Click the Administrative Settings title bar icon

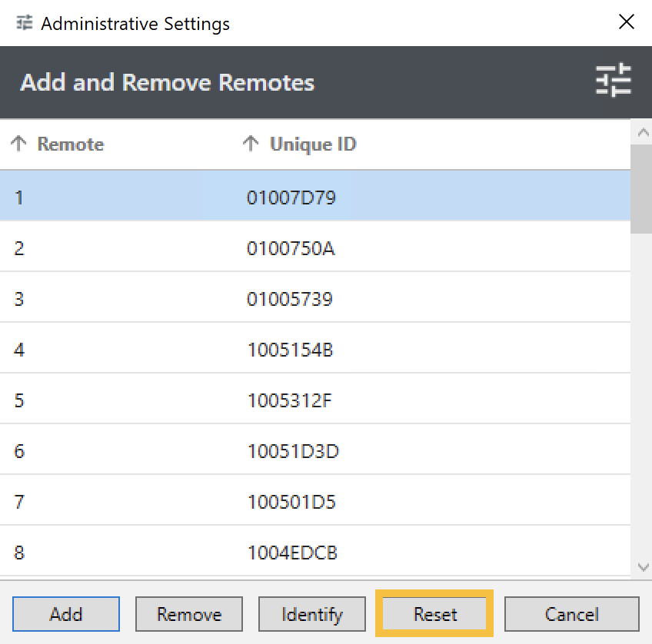tap(25, 23)
